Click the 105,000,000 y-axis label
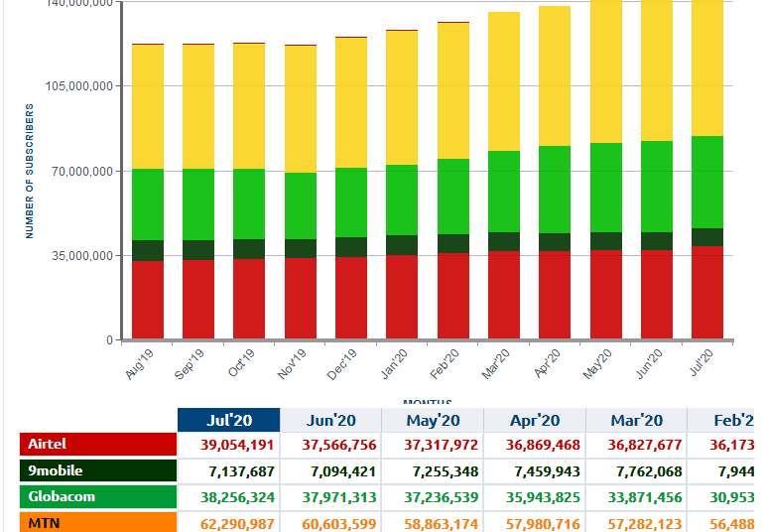The height and width of the screenshot is (532, 765). coord(79,86)
